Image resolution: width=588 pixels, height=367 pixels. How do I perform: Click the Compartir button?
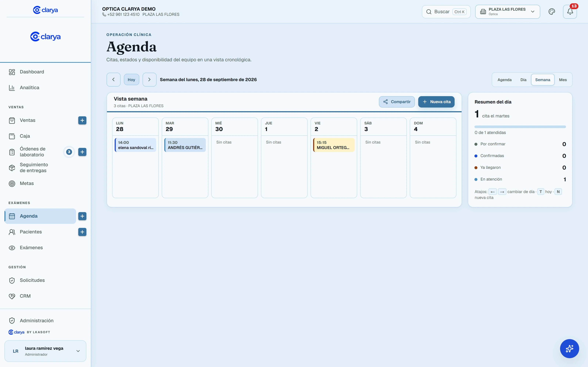point(397,102)
